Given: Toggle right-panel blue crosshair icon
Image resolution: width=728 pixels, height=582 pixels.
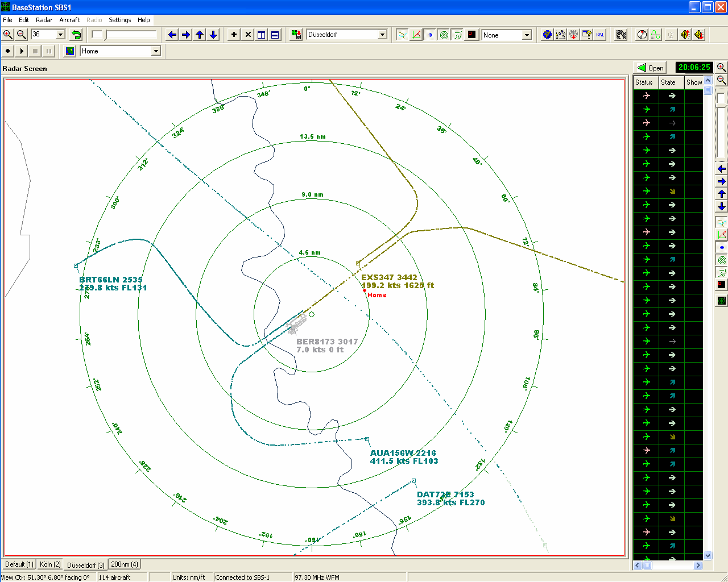Looking at the screenshot, I should pyautogui.click(x=721, y=247).
